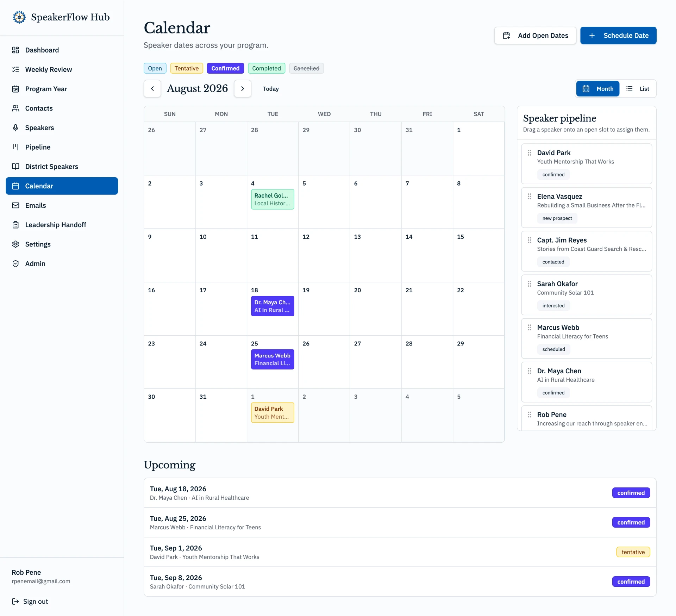Open the Rachel Gol... event on August 4
Screen dimensions: 676x616
click(273, 199)
